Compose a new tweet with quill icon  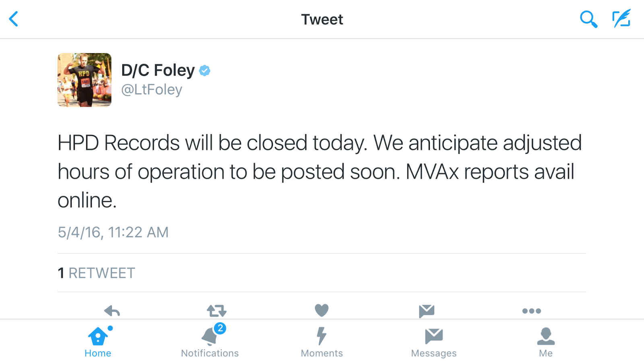[x=621, y=19]
